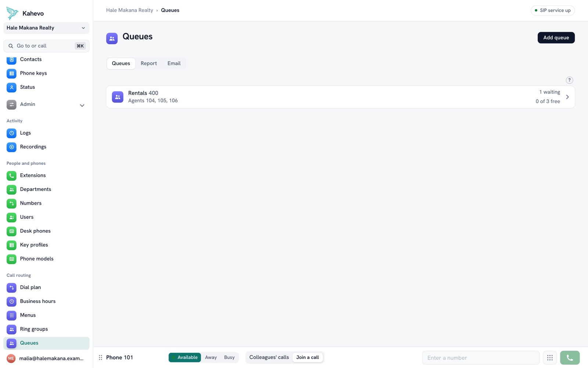Open the Rentals queue row chevron
Image resolution: width=588 pixels, height=368 pixels.
[567, 97]
